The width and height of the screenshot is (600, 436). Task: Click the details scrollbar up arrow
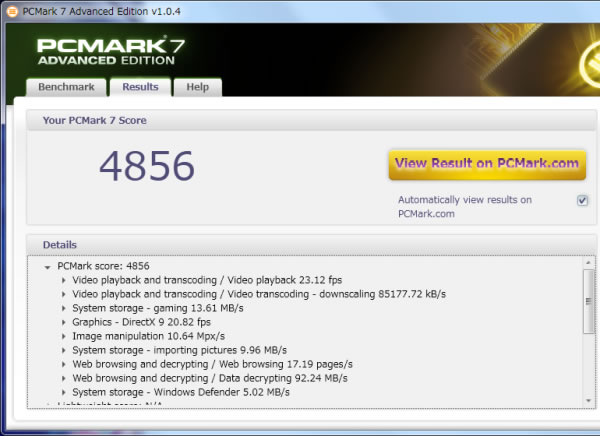tap(589, 263)
